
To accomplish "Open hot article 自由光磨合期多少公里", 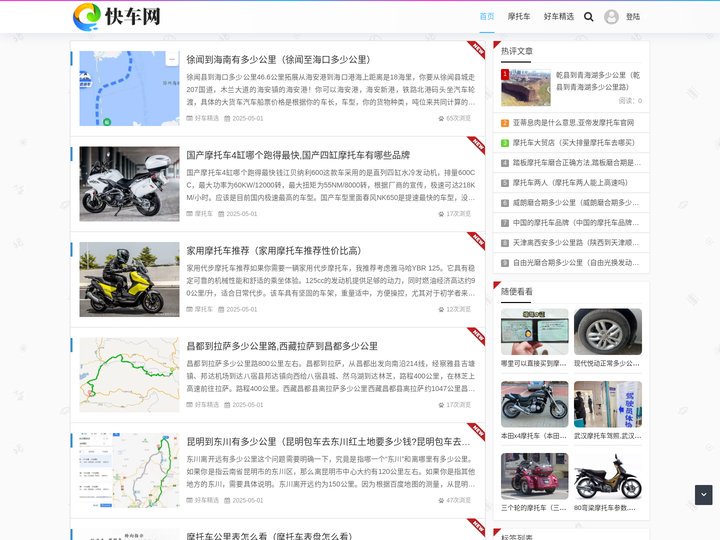I will tap(576, 263).
